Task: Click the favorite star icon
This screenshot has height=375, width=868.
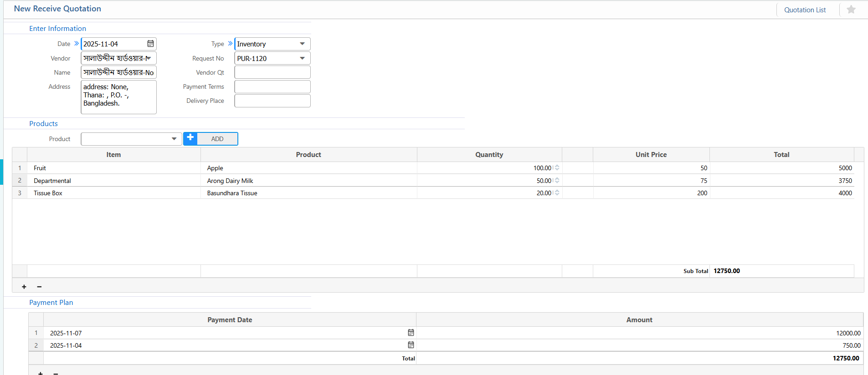Action: tap(851, 10)
